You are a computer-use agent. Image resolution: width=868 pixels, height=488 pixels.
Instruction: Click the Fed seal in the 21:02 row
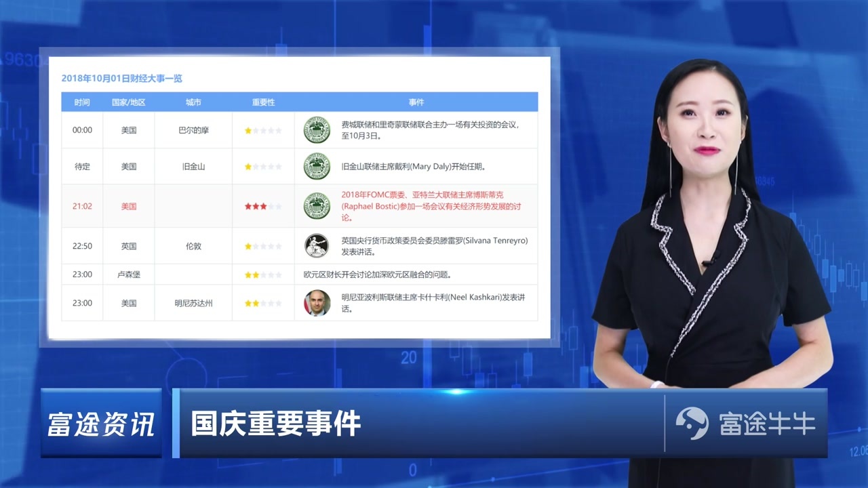317,206
